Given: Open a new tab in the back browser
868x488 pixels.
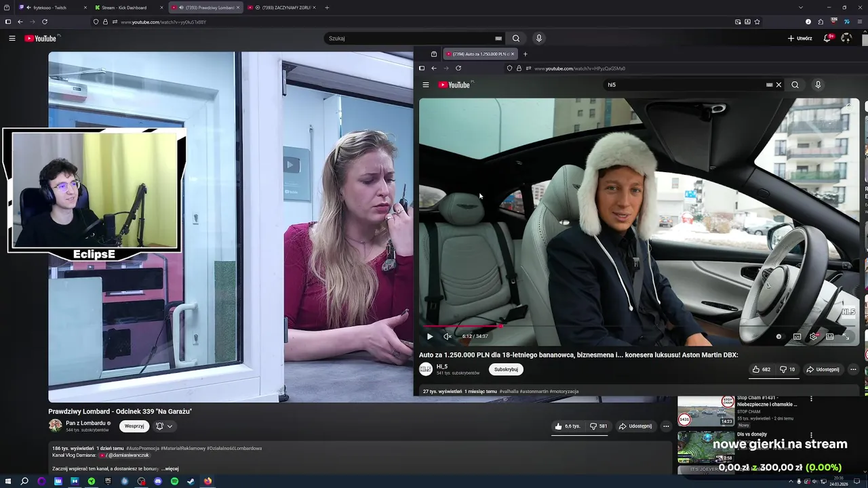Looking at the screenshot, I should pos(327,7).
